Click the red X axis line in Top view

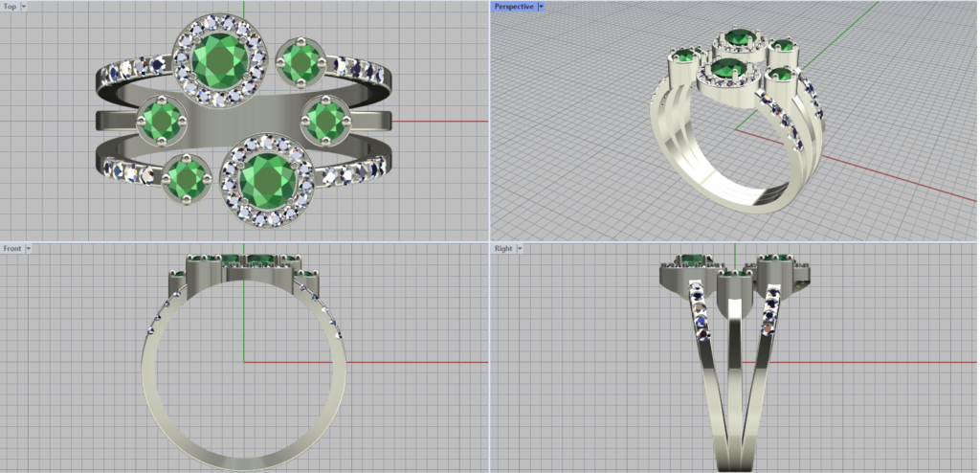click(x=440, y=122)
